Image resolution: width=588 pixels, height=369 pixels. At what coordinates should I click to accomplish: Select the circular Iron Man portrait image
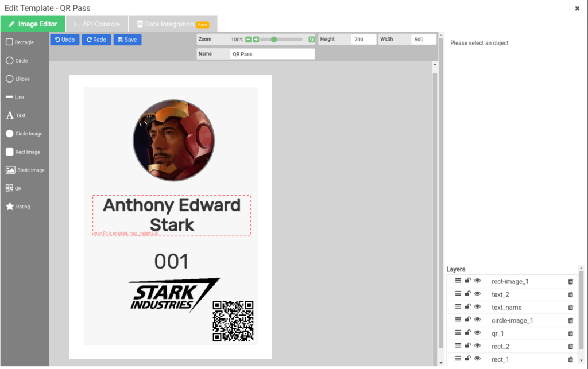173,140
